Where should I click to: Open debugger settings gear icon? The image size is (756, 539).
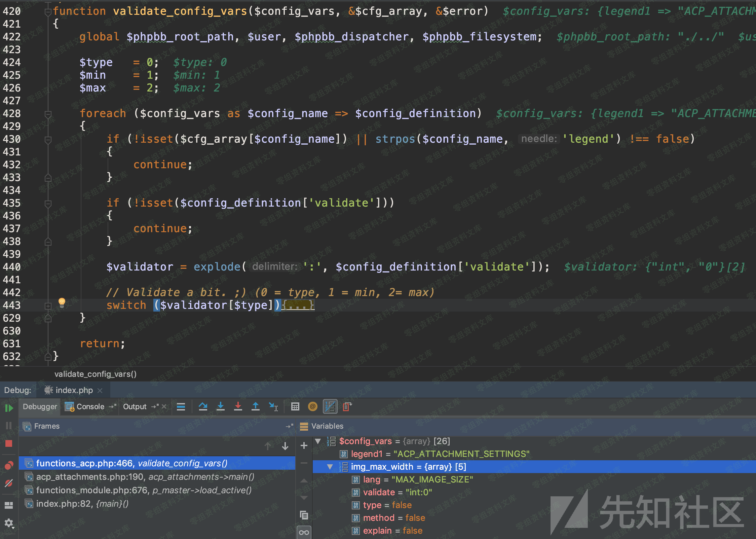(x=9, y=523)
